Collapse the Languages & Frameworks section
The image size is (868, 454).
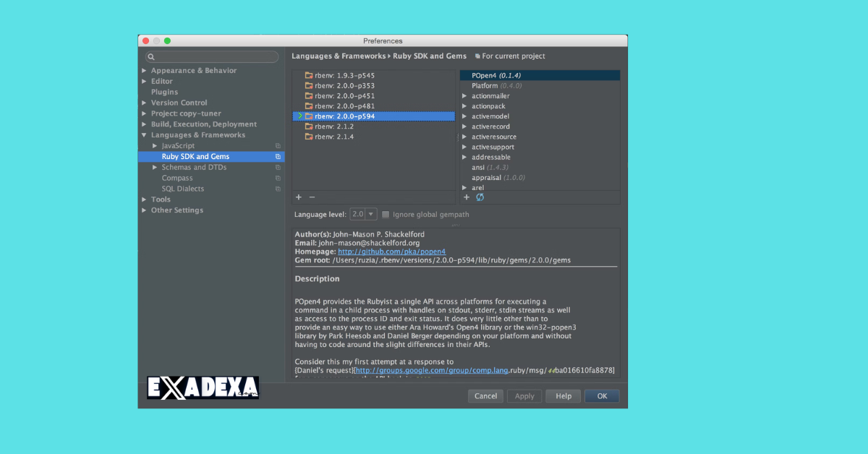(145, 135)
